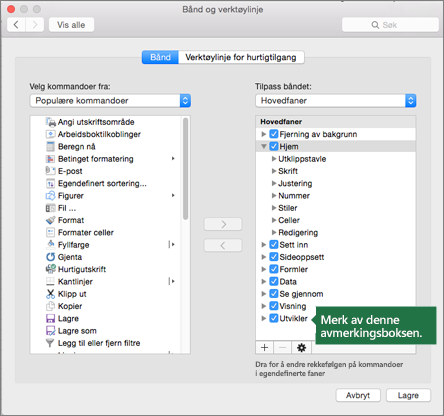Open the Hovedfaner dropdown
The height and width of the screenshot is (416, 444).
coord(336,101)
